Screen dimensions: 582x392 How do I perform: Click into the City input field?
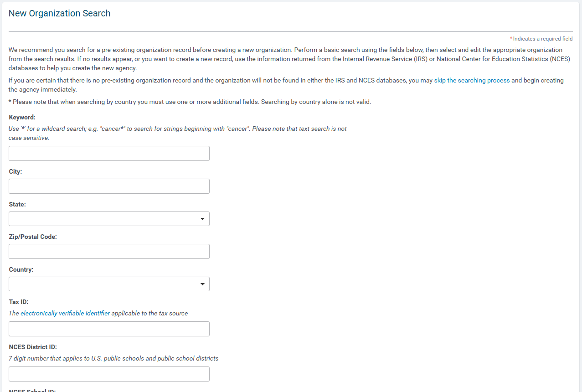(109, 186)
